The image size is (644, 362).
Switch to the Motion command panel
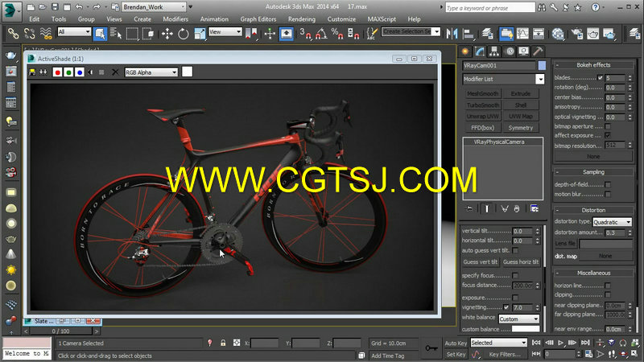point(510,51)
